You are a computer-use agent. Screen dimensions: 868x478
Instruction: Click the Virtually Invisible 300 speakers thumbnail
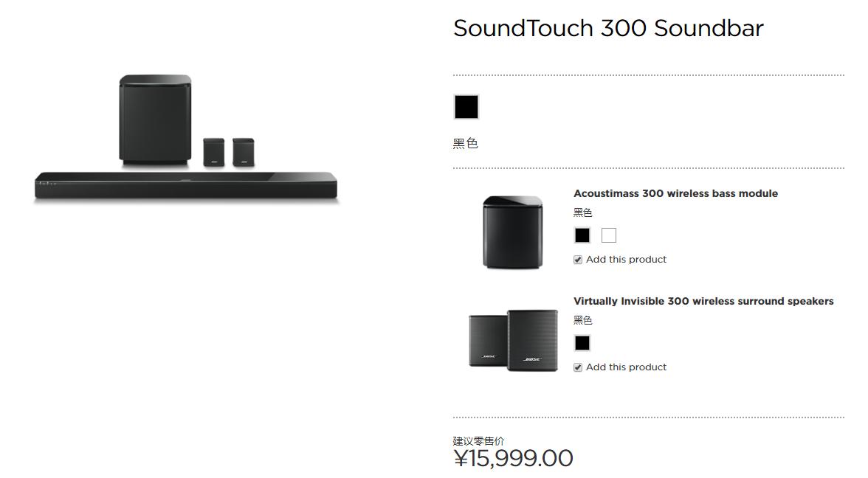[513, 340]
